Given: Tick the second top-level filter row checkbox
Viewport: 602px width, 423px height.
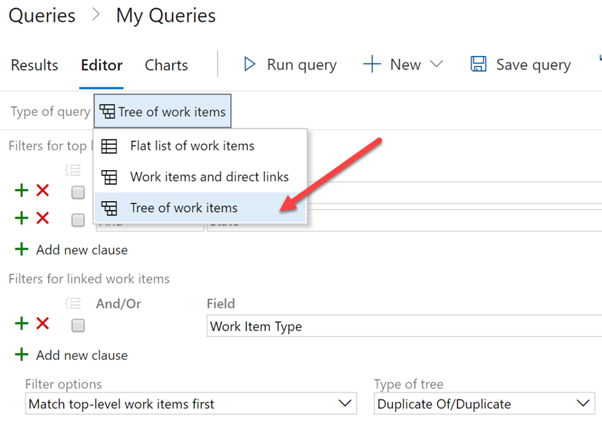Looking at the screenshot, I should pyautogui.click(x=78, y=220).
